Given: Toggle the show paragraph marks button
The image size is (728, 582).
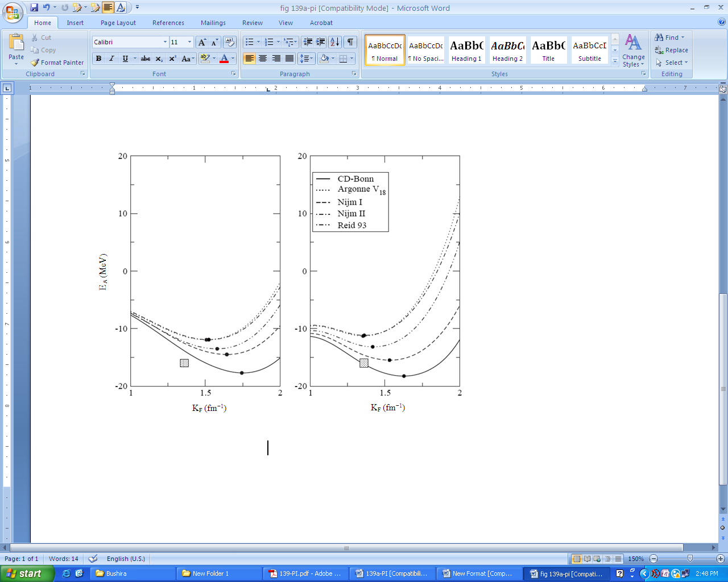Looking at the screenshot, I should click(350, 42).
